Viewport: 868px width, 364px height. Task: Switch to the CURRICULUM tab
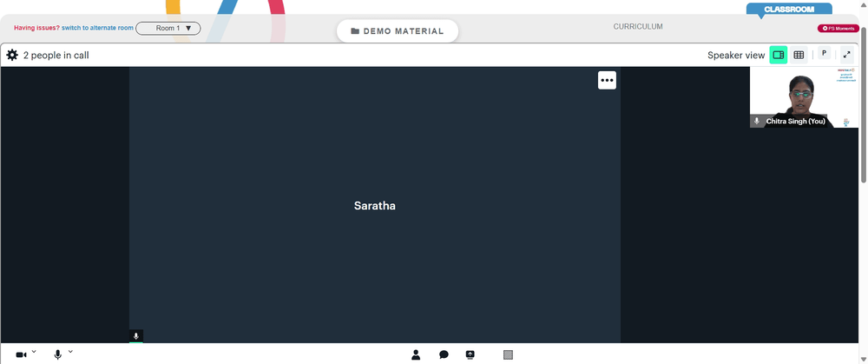click(638, 27)
